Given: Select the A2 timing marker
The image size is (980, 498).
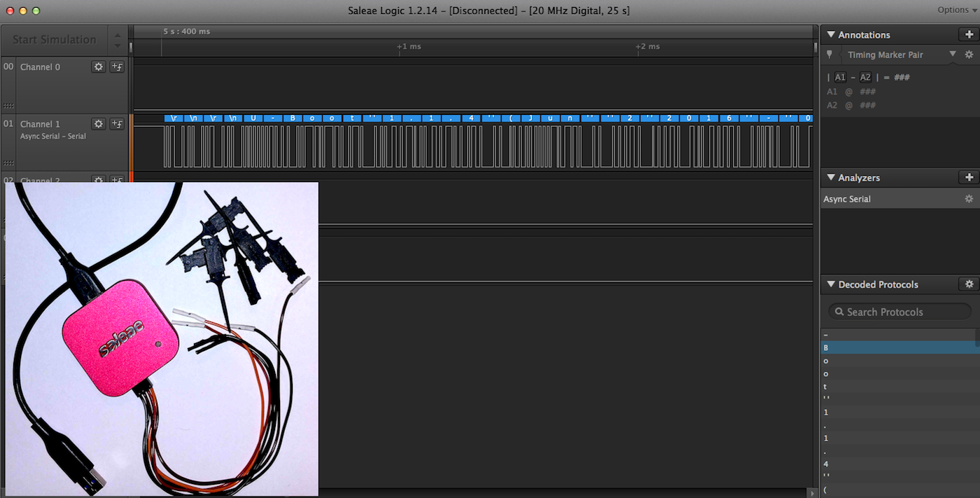Looking at the screenshot, I should 865,77.
